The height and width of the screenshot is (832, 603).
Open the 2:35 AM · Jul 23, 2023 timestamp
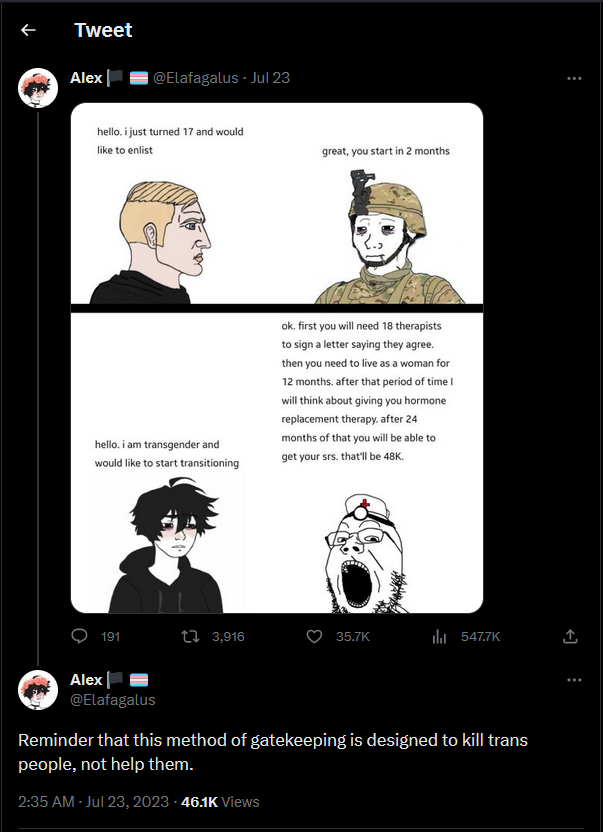pyautogui.click(x=93, y=801)
